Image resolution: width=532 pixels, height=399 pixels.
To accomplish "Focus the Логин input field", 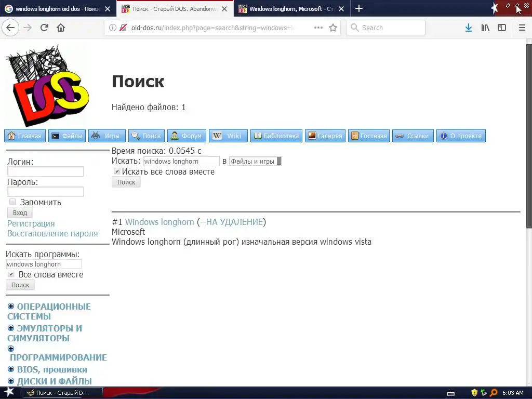I will [x=46, y=171].
